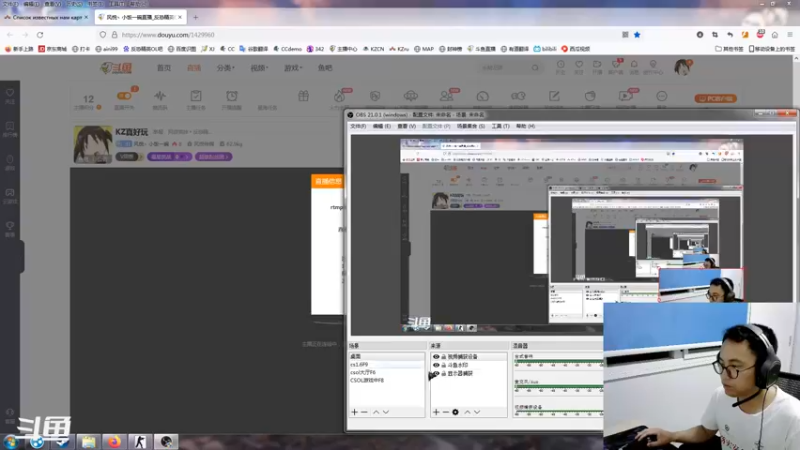Open 直播 link in Douyu navigation
The image size is (800, 450).
pos(194,68)
